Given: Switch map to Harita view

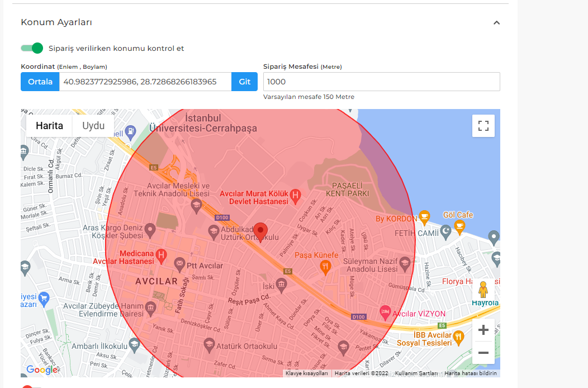Looking at the screenshot, I should [50, 126].
